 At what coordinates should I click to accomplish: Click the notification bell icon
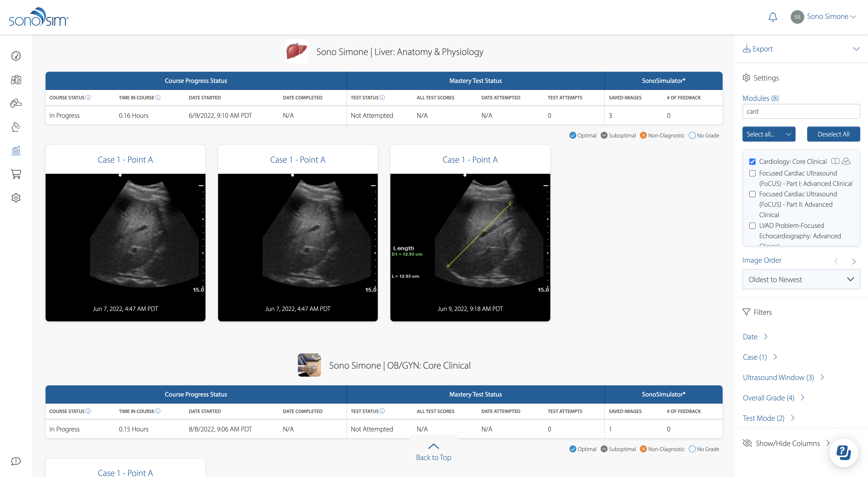tap(773, 17)
